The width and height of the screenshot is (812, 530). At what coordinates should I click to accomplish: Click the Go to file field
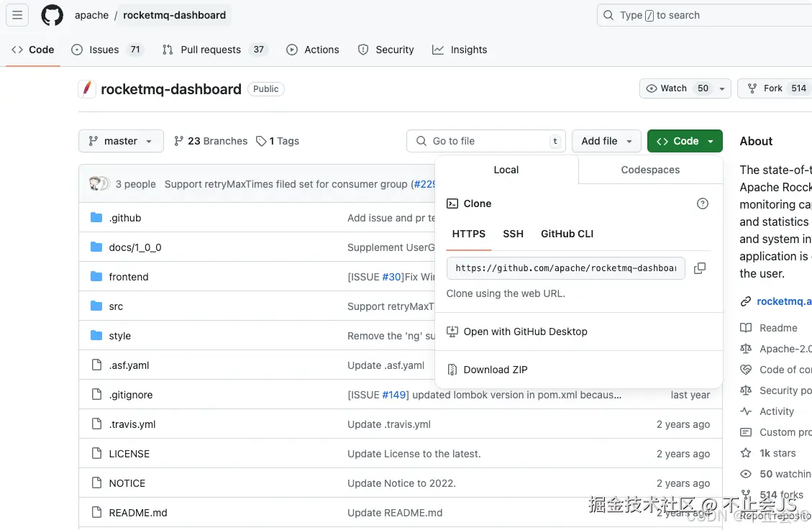[486, 141]
